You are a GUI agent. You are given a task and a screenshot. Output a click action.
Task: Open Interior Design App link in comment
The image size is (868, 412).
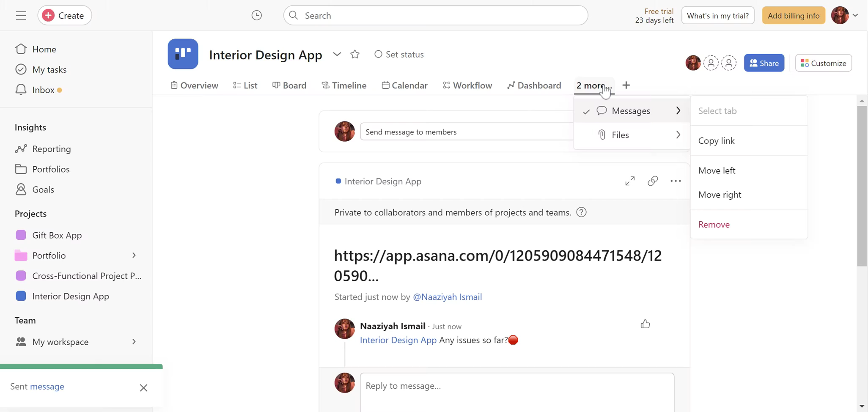(x=398, y=340)
